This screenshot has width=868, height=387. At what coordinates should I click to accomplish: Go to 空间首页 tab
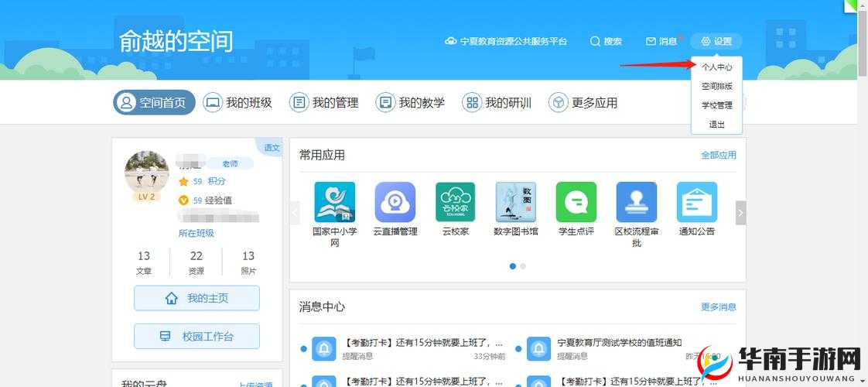(155, 102)
